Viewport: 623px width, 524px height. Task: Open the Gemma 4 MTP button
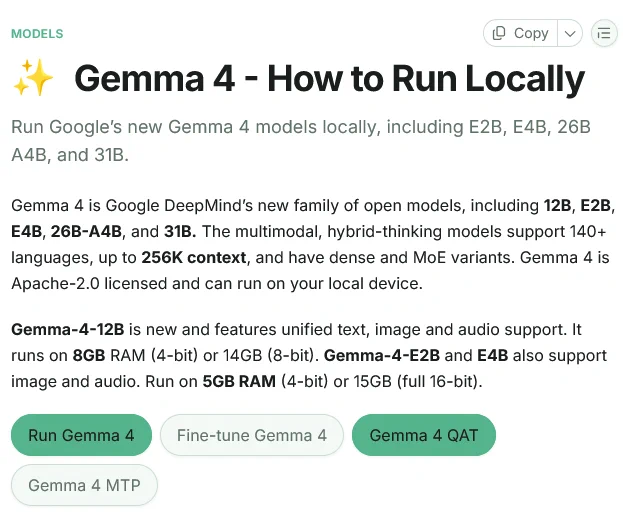tap(84, 485)
